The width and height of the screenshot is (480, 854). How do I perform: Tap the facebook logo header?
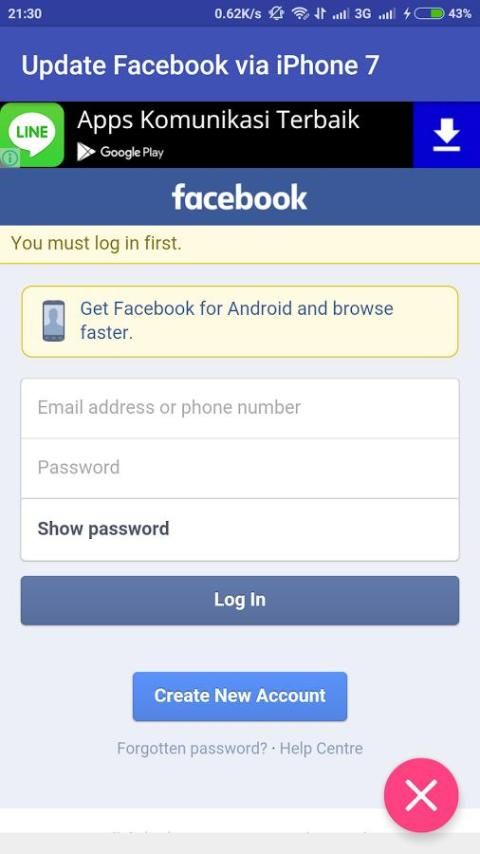pyautogui.click(x=240, y=197)
